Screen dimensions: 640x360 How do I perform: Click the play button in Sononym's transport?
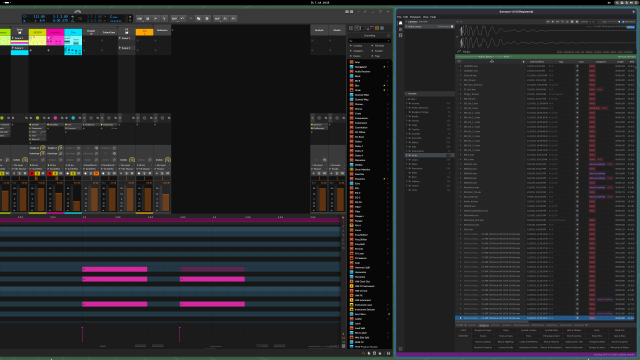point(553,22)
